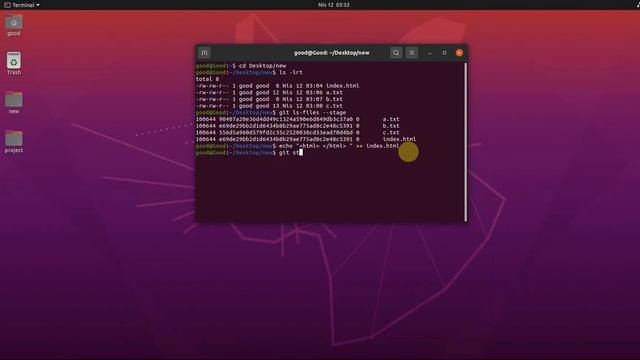Image resolution: width=640 pixels, height=360 pixels.
Task: Close the terminal window
Action: [460, 53]
